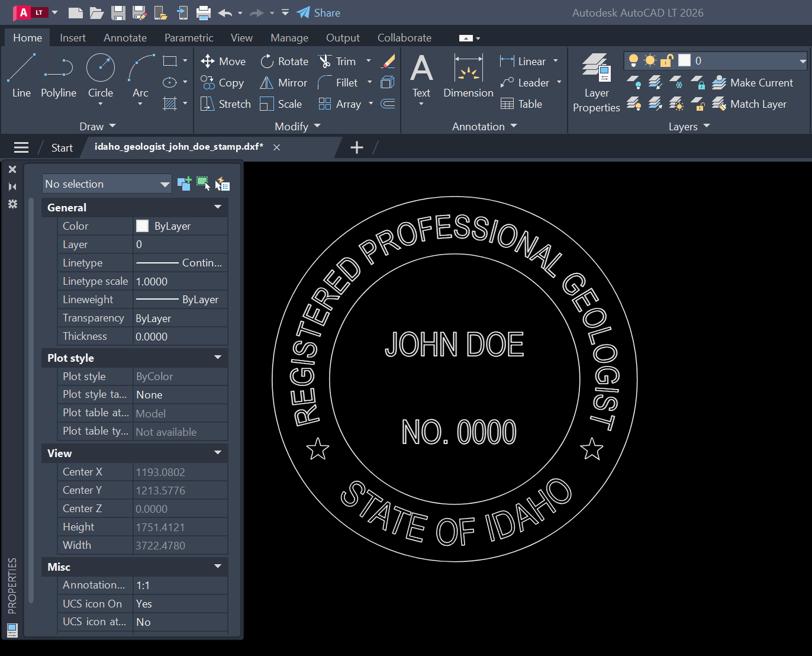
Task: Select the Polyline tool
Action: [x=59, y=76]
